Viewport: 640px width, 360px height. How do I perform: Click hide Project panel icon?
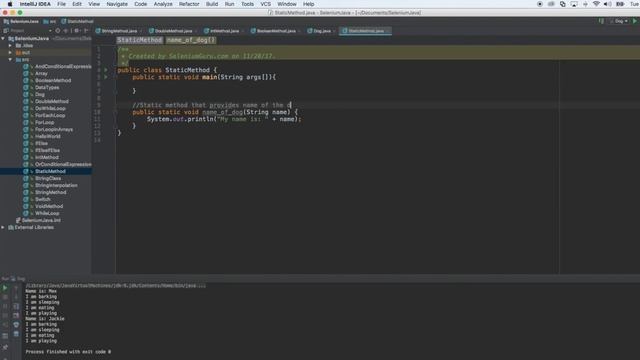(86, 31)
